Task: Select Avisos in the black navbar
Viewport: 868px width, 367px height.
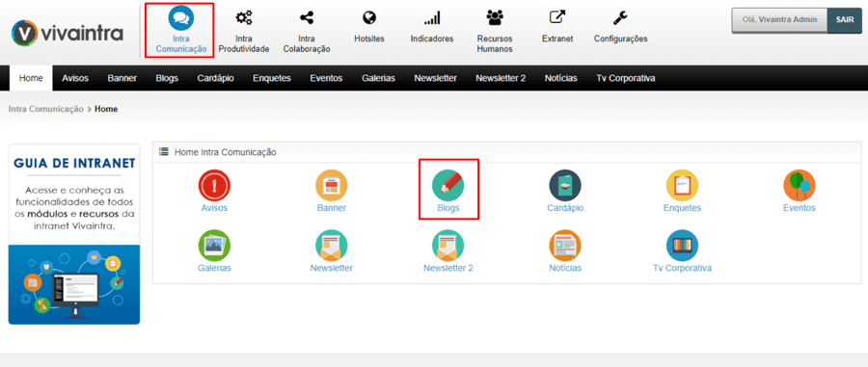Action: click(x=75, y=78)
